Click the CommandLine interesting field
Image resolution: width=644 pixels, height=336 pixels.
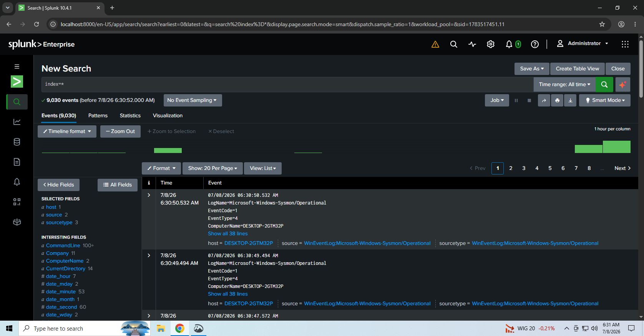63,246
